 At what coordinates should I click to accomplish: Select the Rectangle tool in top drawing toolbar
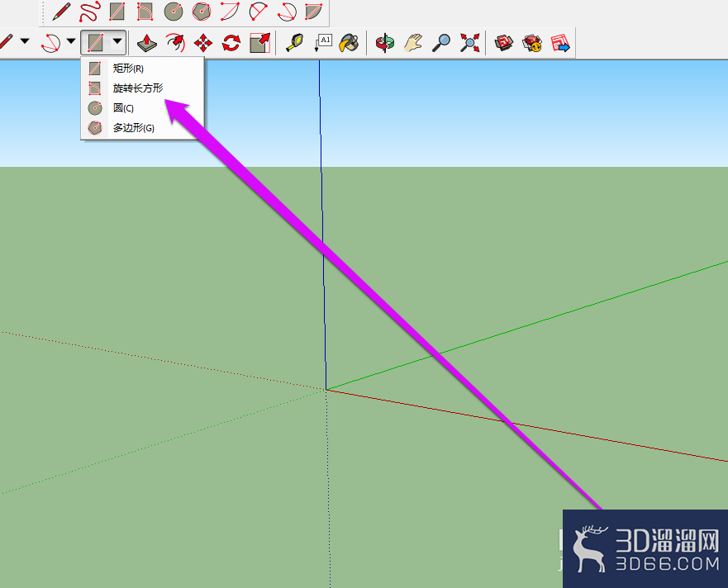117,12
